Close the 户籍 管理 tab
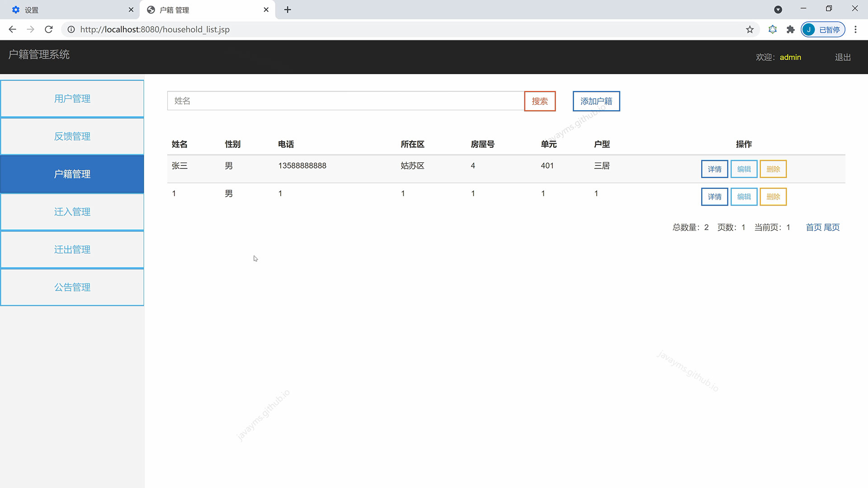 pos(266,9)
